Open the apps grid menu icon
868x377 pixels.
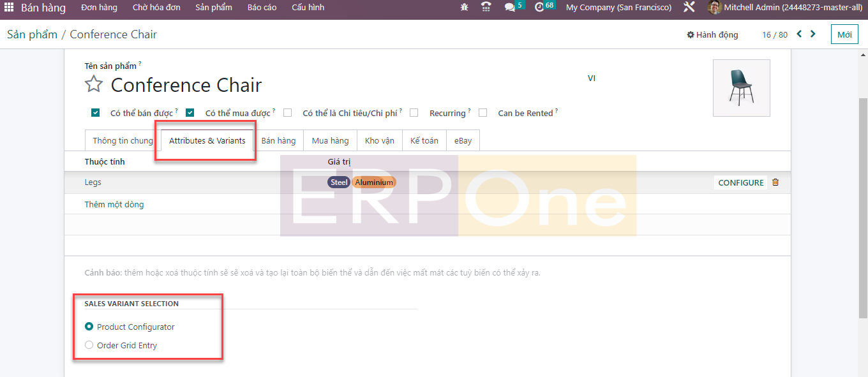click(x=9, y=8)
